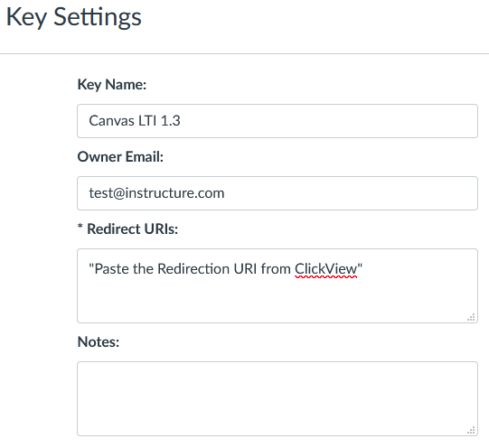Viewport: 489px width, 448px height.
Task: Click the red-underlined word ClickView
Action: pyautogui.click(x=326, y=269)
